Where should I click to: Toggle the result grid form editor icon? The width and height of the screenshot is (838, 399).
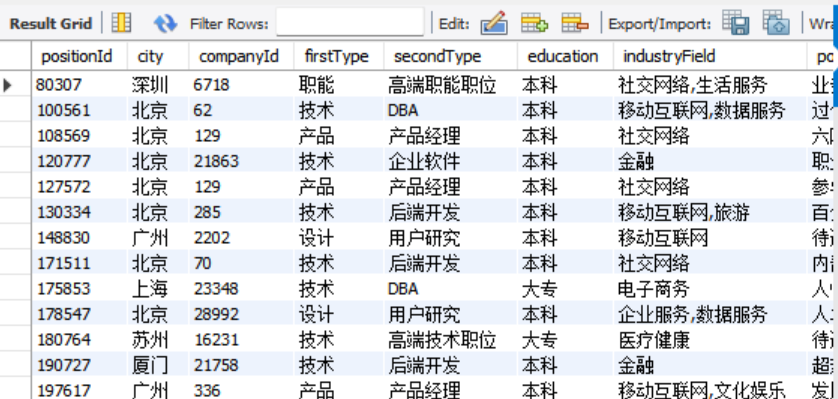121,23
